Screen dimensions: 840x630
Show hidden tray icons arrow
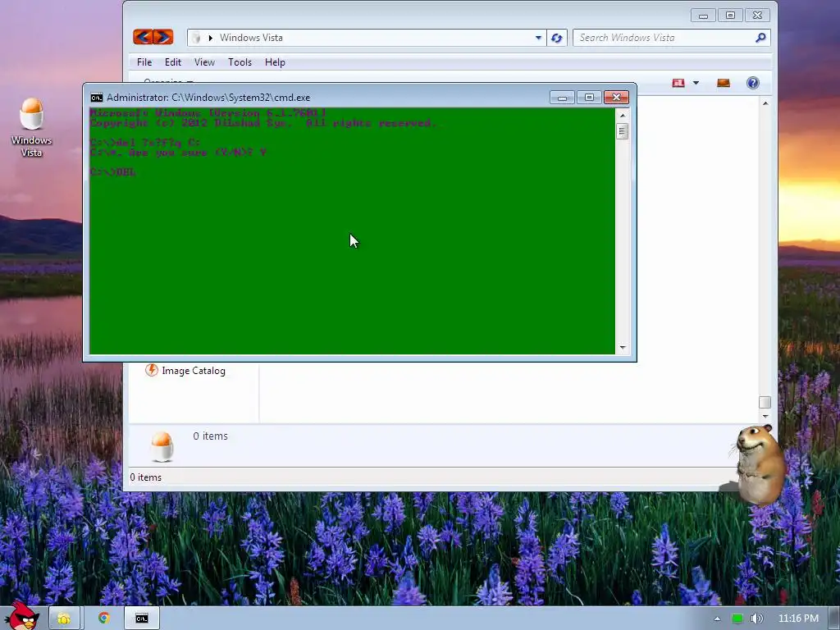point(717,619)
